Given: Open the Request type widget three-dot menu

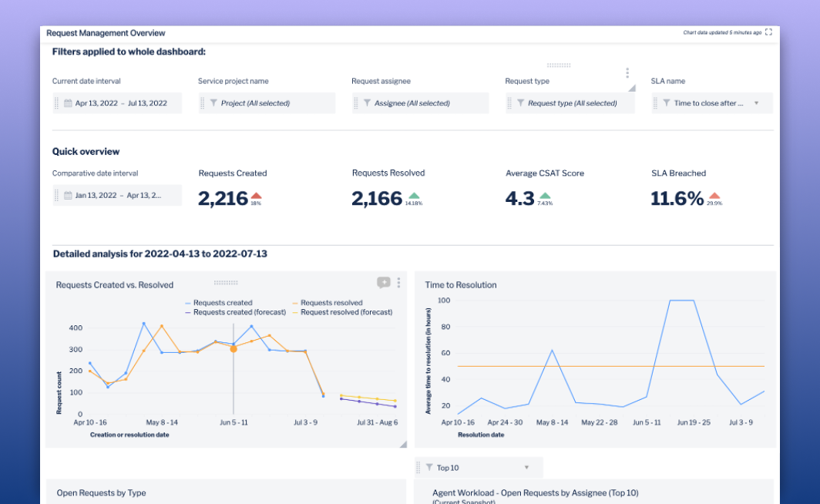Looking at the screenshot, I should [627, 72].
